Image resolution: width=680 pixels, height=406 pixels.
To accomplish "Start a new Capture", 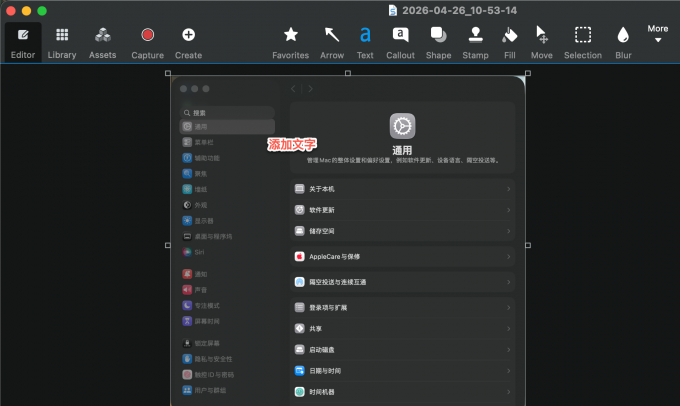I will tap(147, 43).
